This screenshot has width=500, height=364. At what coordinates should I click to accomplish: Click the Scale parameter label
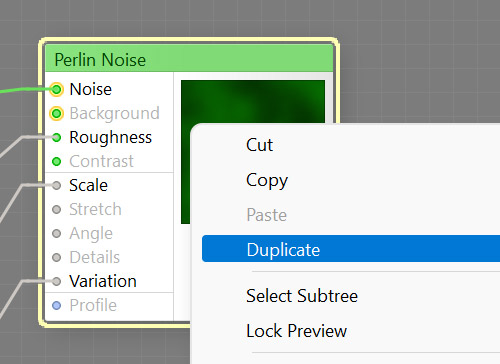89,185
